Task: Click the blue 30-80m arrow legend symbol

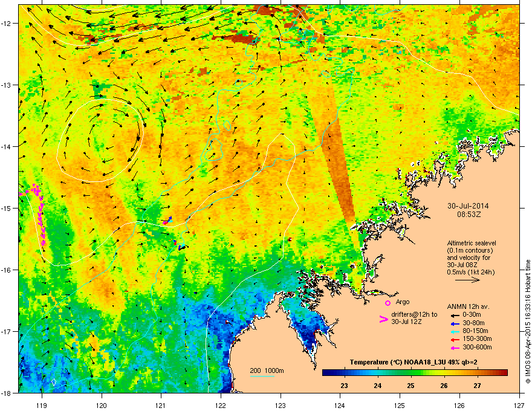Action: pyautogui.click(x=455, y=323)
